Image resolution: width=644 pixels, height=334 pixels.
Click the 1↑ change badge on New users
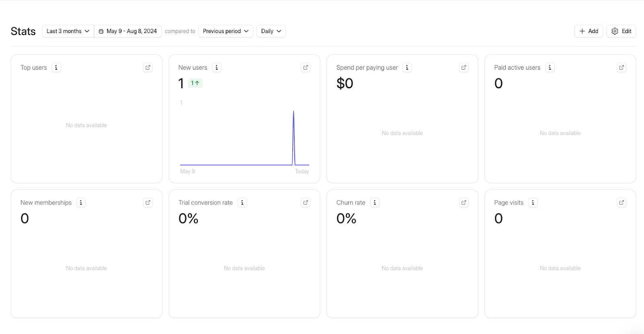pyautogui.click(x=195, y=83)
